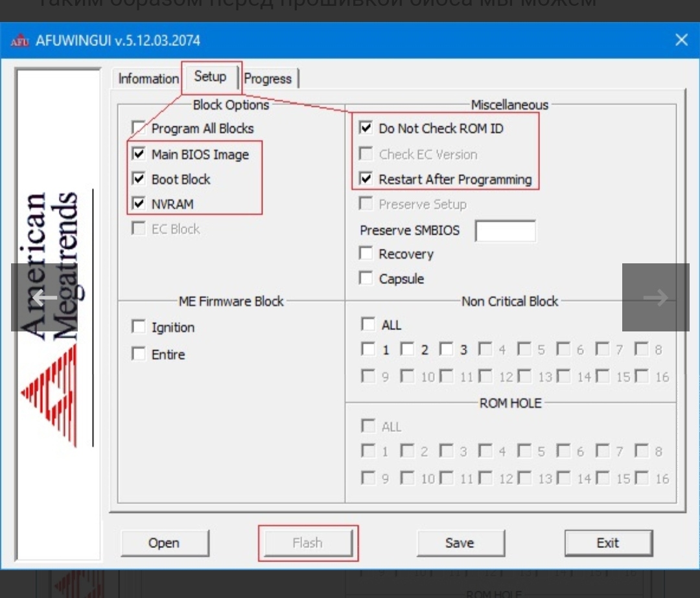Go to next gallery image arrow

(x=655, y=298)
